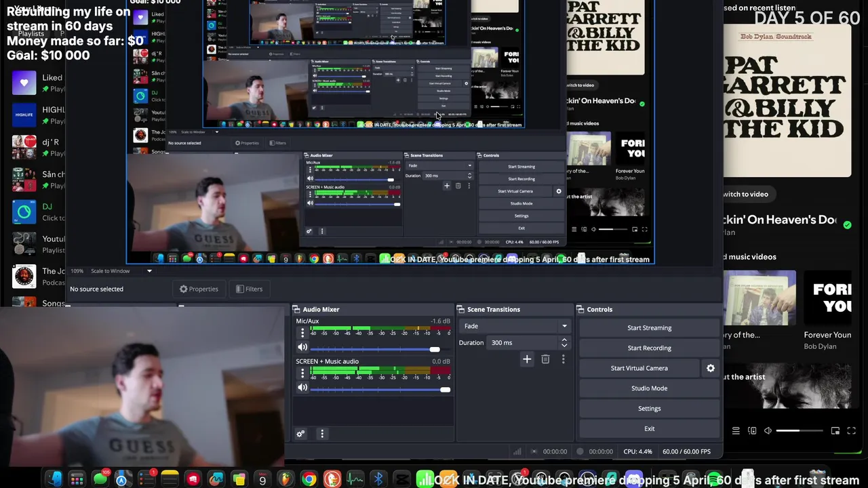Screen dimensions: 868x488
Task: Click the Mic/Aux -1.6 dB level reading
Action: click(440, 321)
